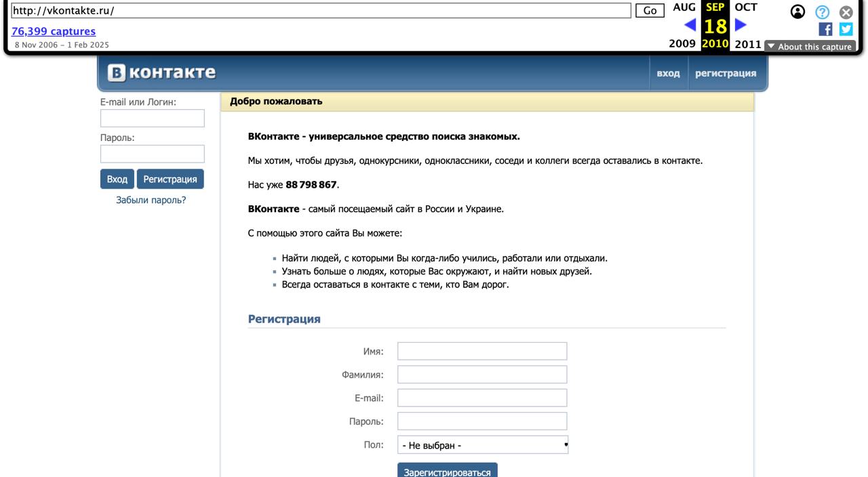Click the VKontakte logo in header
Image resolution: width=868 pixels, height=477 pixels.
pyautogui.click(x=162, y=72)
